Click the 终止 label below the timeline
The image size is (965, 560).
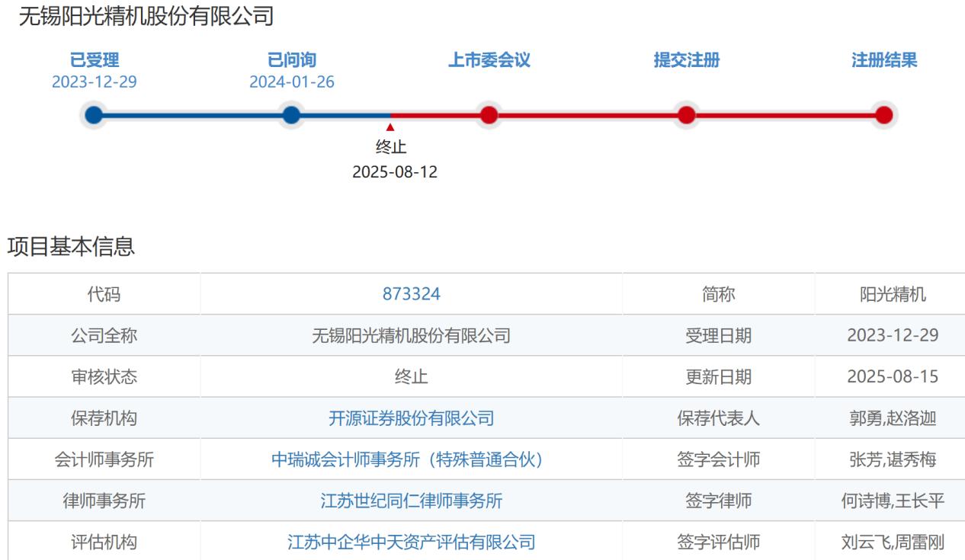click(391, 148)
